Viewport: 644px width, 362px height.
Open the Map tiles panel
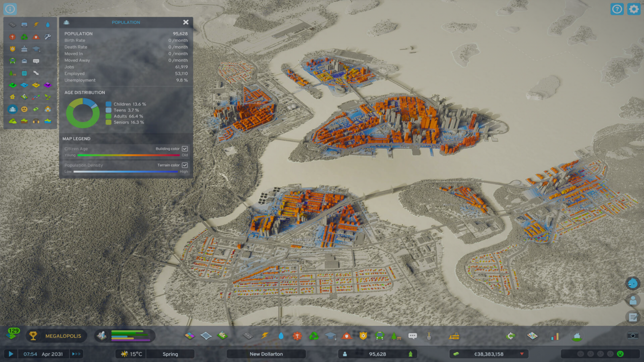pos(533,336)
